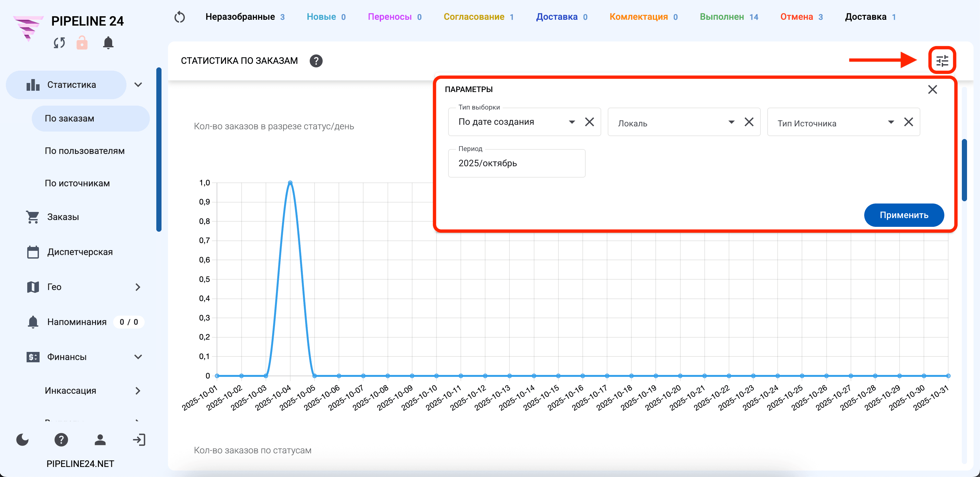Open the Новые status tab
980x477 pixels.
[x=326, y=17]
